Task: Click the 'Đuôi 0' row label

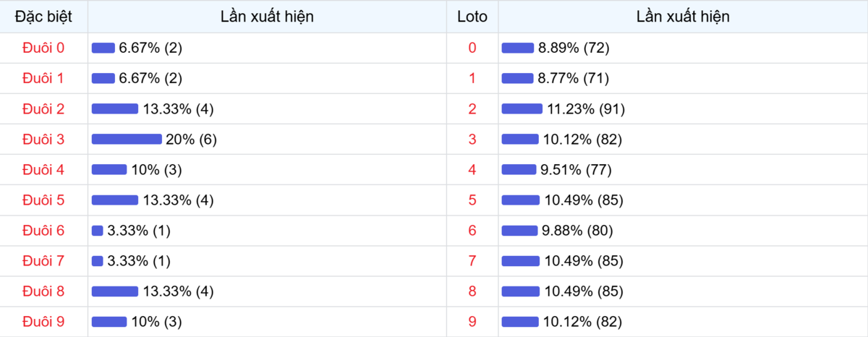Action: 43,48
